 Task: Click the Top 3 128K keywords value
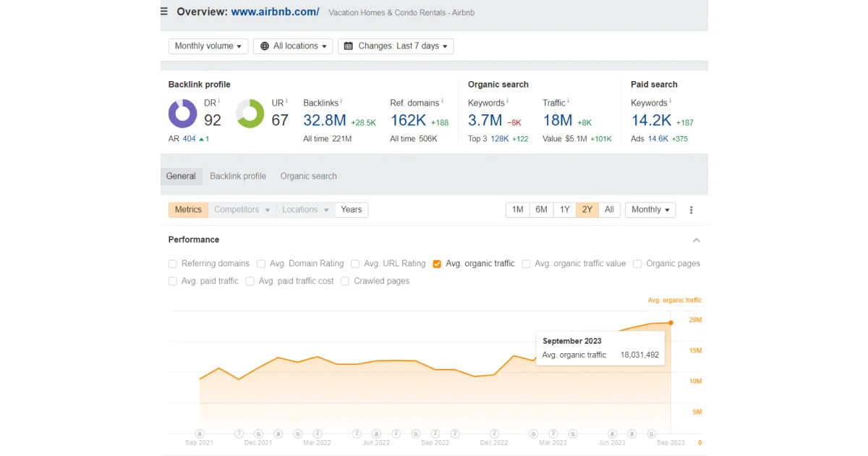pos(499,138)
